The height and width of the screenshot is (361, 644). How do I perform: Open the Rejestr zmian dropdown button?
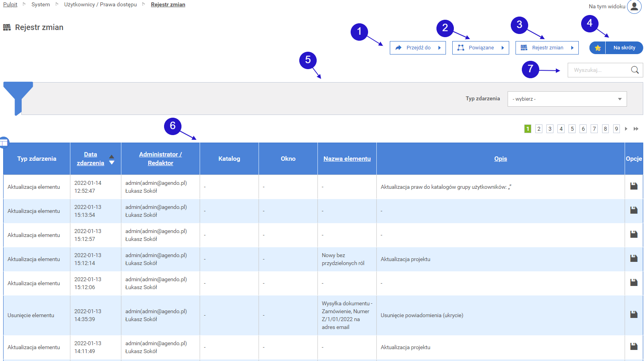pos(547,48)
